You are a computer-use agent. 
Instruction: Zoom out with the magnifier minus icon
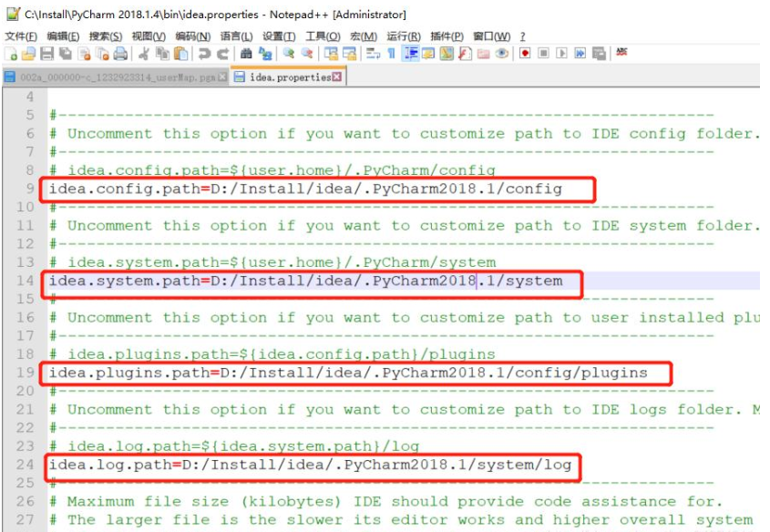[307, 54]
